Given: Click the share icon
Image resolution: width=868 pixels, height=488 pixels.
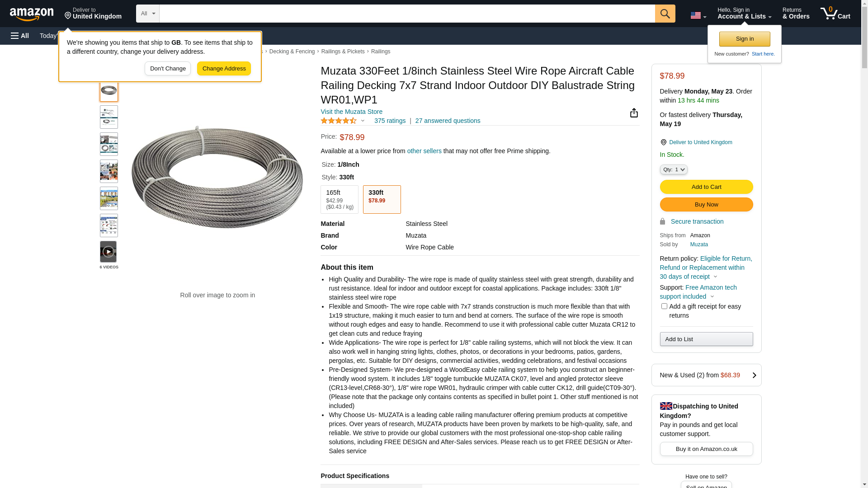Looking at the screenshot, I should click(634, 113).
